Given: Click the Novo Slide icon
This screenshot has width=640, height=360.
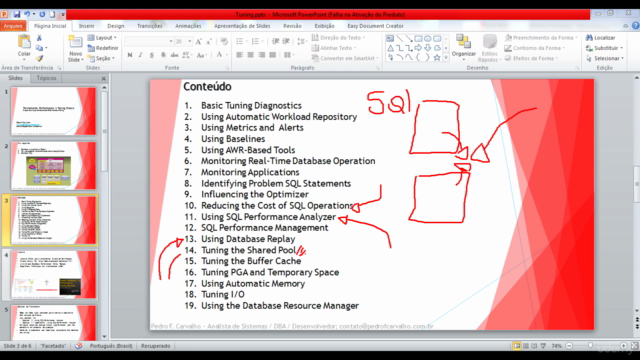Looking at the screenshot, I should tap(76, 42).
